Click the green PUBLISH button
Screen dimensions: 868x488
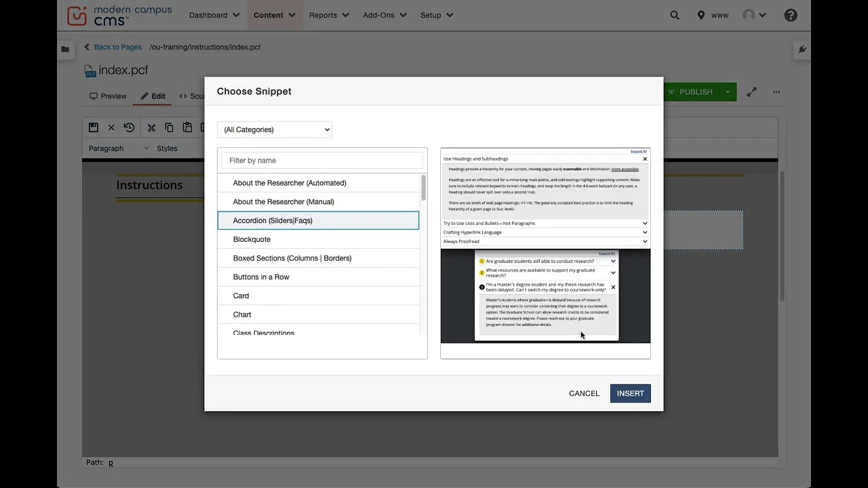(691, 91)
